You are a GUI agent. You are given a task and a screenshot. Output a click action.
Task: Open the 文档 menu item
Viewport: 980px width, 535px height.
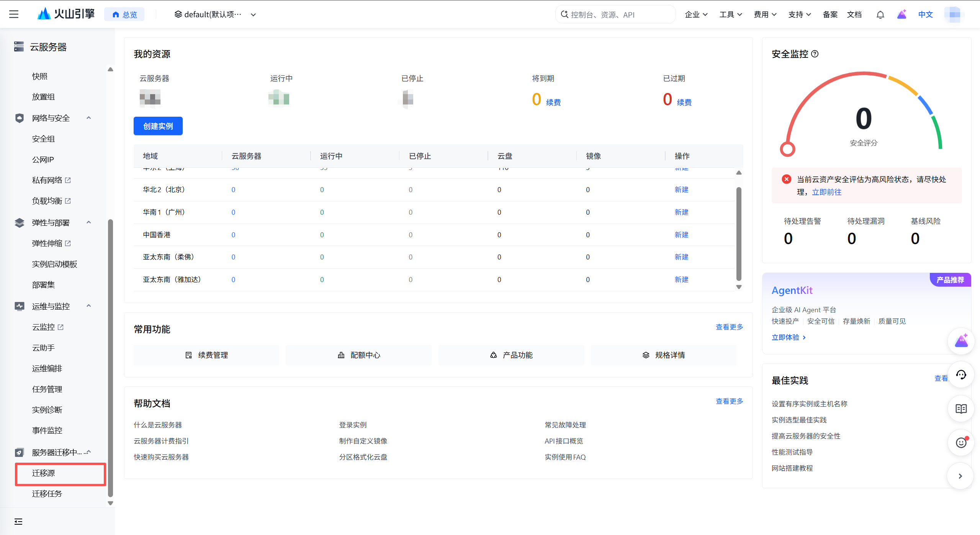[x=854, y=15]
